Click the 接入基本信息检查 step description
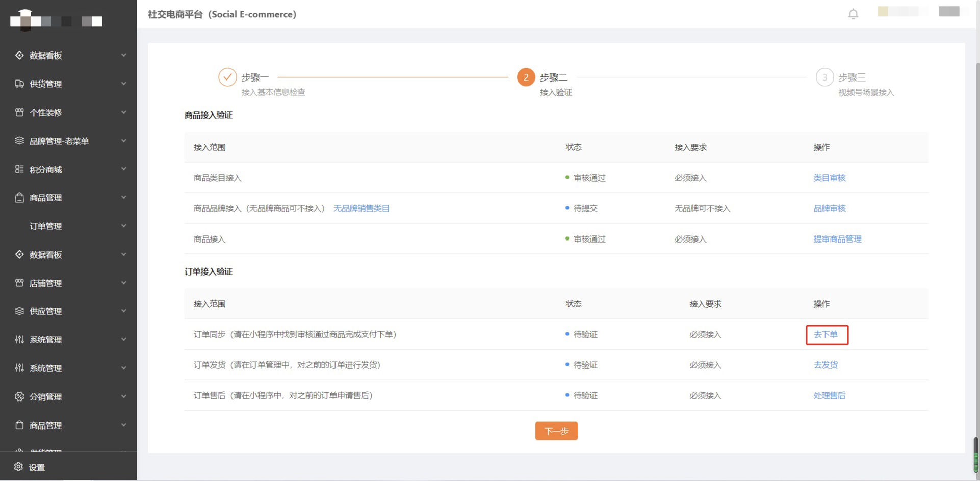Image resolution: width=980 pixels, height=481 pixels. (x=273, y=92)
